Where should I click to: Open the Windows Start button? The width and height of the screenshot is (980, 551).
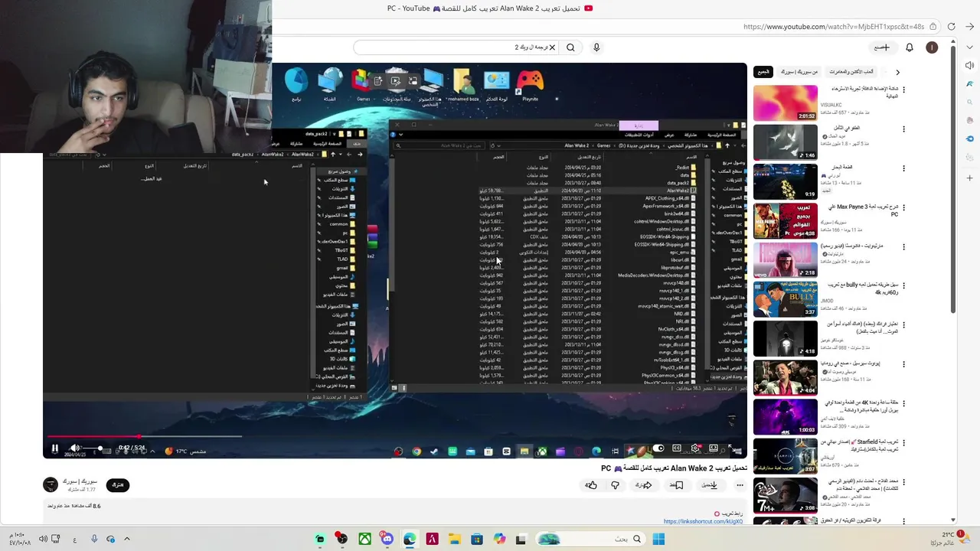tap(658, 539)
